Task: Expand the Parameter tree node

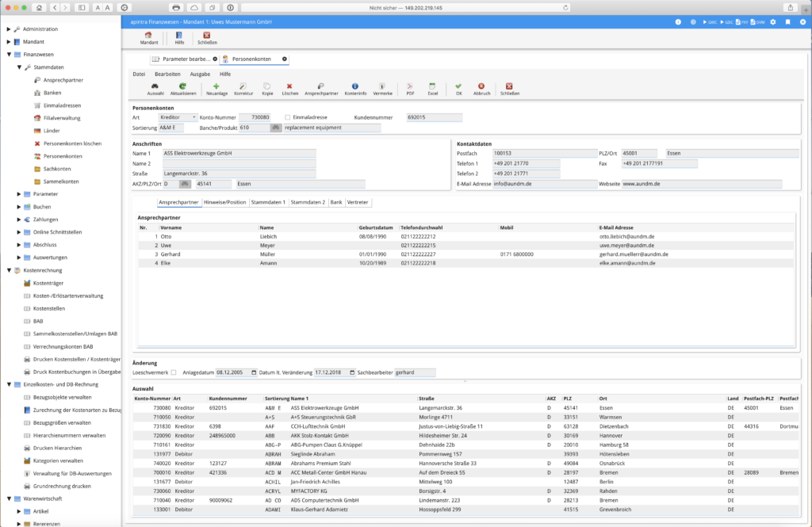Action: [19, 193]
